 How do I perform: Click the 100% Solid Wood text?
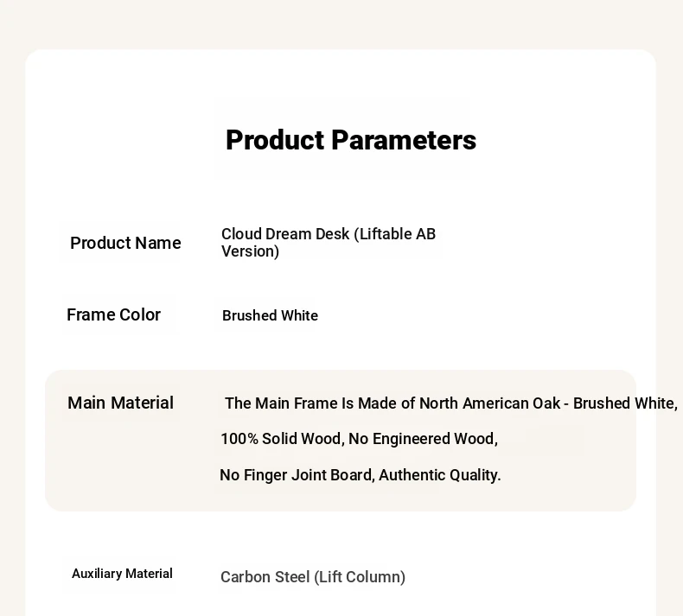(x=282, y=439)
